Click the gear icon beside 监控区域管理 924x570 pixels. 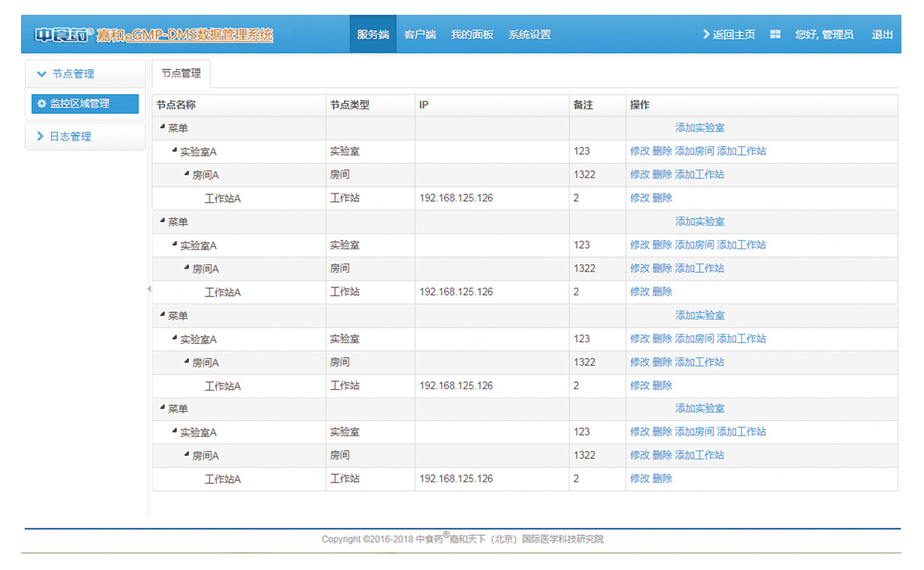tap(42, 103)
